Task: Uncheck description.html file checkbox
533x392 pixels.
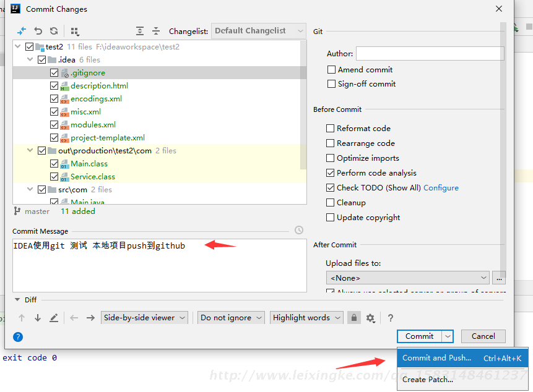Action: coord(54,85)
